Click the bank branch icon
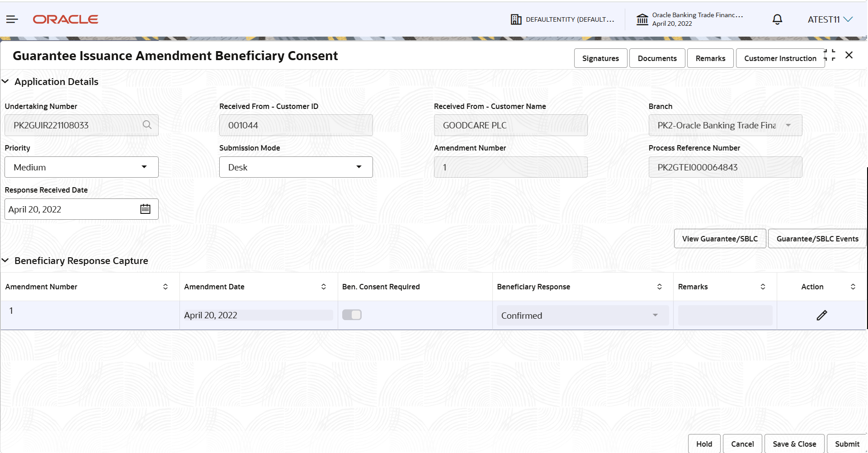The image size is (868, 453). (642, 19)
